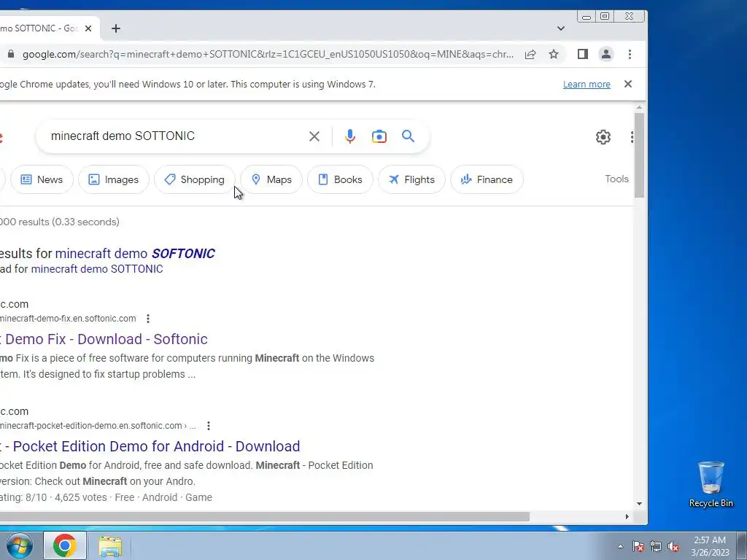Open the Chrome three-dot menu
This screenshot has width=747, height=560.
pos(630,54)
